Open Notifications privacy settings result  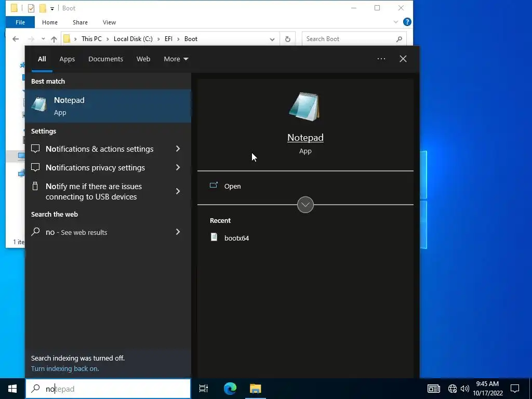pyautogui.click(x=95, y=168)
